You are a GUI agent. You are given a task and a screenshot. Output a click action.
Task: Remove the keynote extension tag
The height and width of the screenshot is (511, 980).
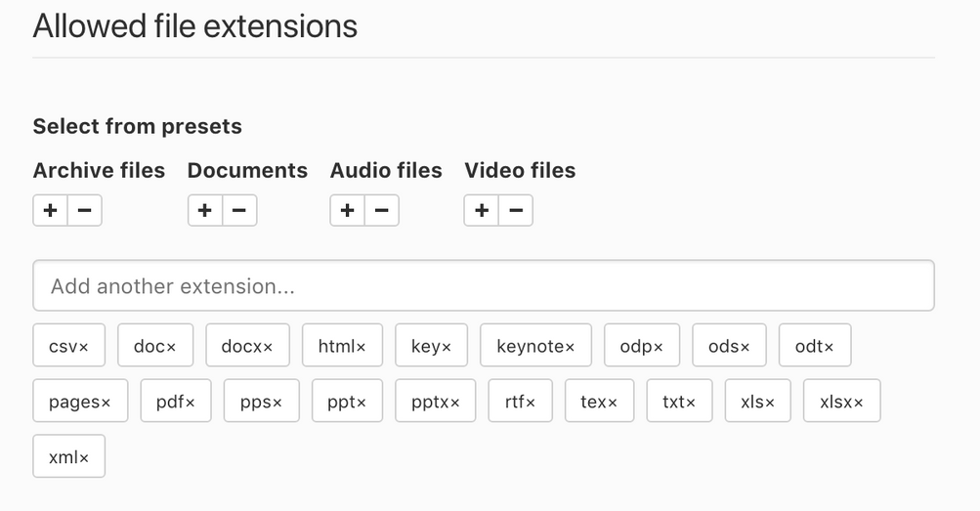tap(570, 347)
